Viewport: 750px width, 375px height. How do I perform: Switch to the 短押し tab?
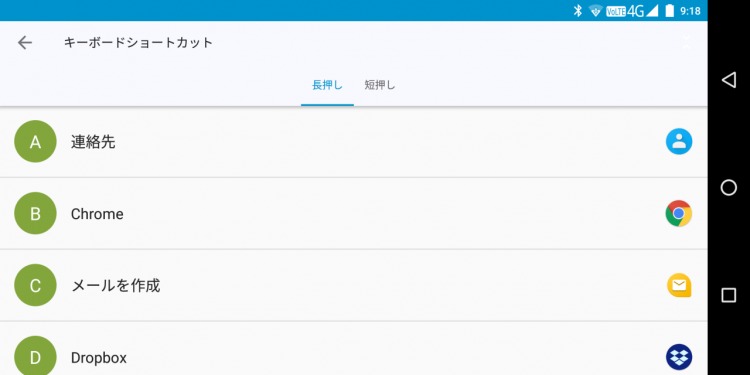pyautogui.click(x=380, y=85)
